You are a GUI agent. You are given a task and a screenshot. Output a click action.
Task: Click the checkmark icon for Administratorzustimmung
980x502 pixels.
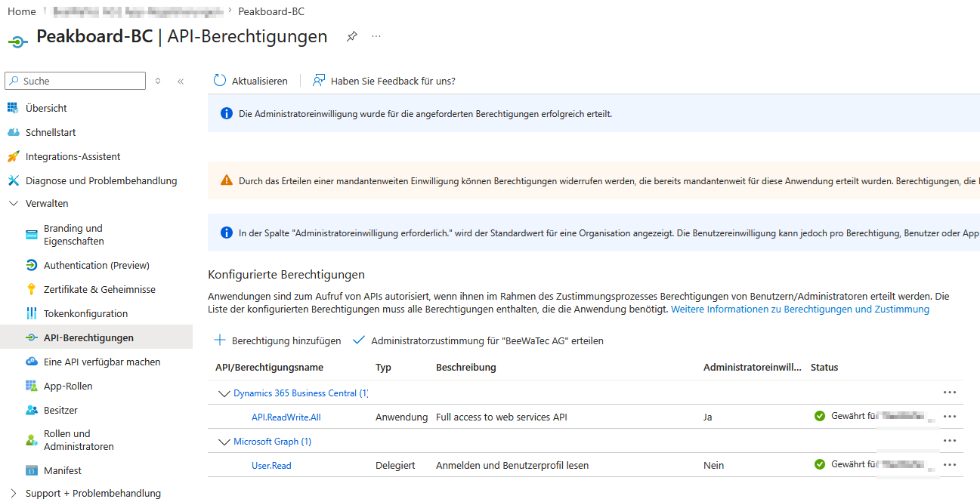click(x=359, y=340)
